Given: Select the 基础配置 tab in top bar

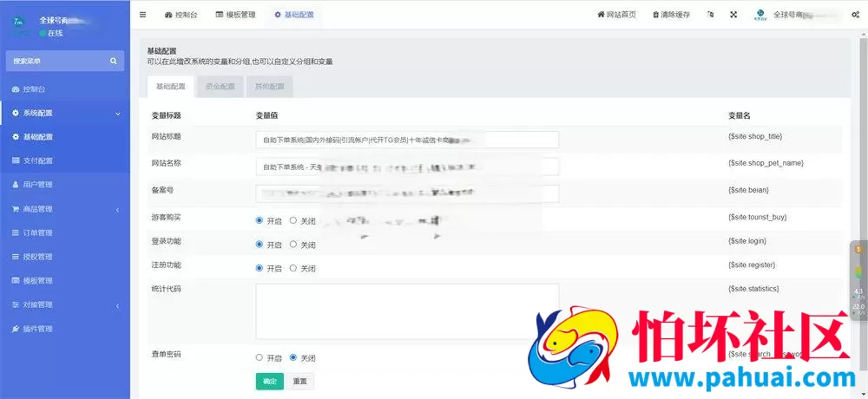Looking at the screenshot, I should 294,15.
